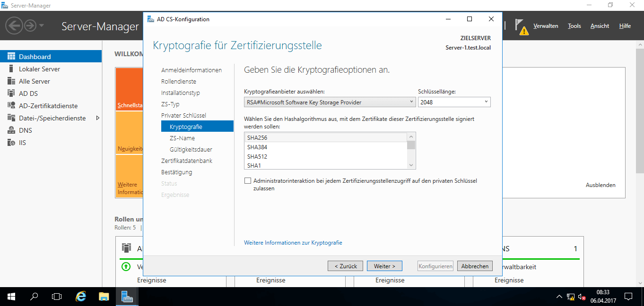Click the Server-Manager forward arrow
644x306 pixels.
[x=30, y=25]
